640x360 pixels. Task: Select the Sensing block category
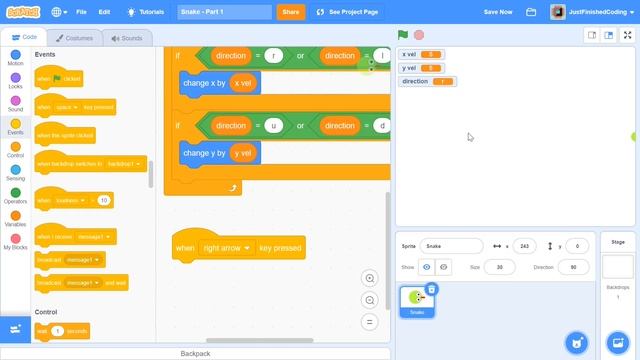16,173
